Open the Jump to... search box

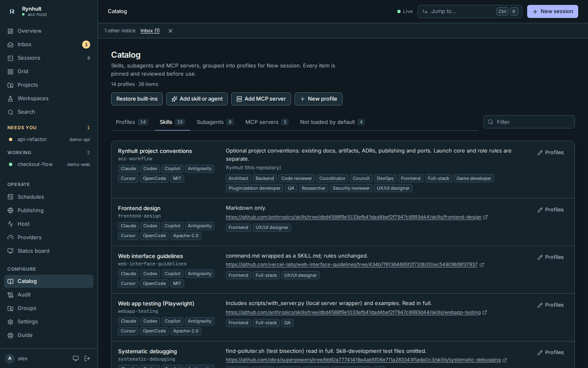click(x=470, y=11)
